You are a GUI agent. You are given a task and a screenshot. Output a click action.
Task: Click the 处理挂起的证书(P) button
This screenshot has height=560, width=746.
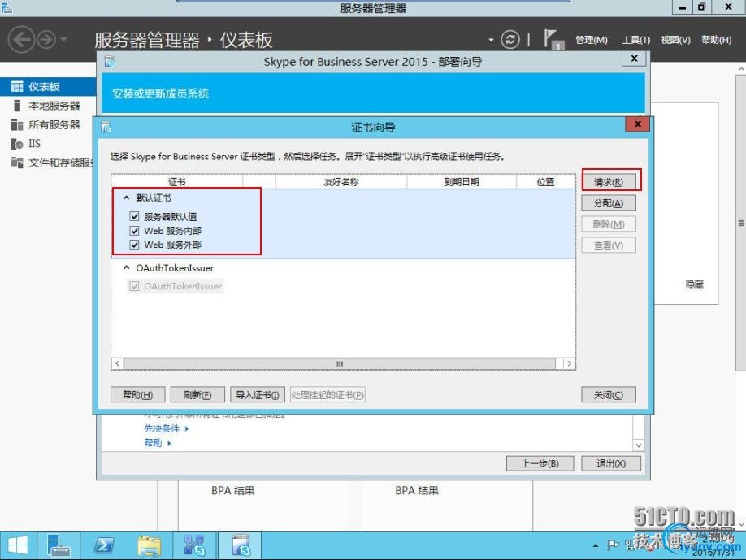tap(327, 394)
